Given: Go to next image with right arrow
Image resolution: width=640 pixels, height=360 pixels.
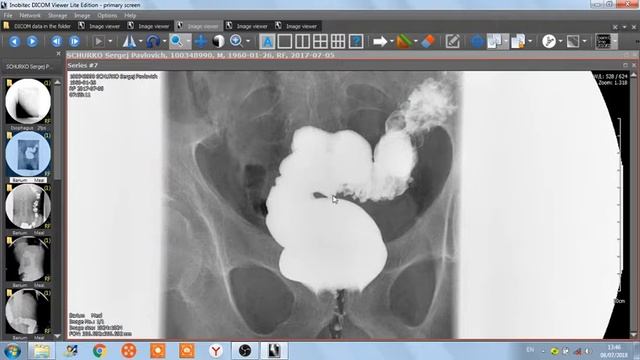Looking at the screenshot, I should point(32,41).
